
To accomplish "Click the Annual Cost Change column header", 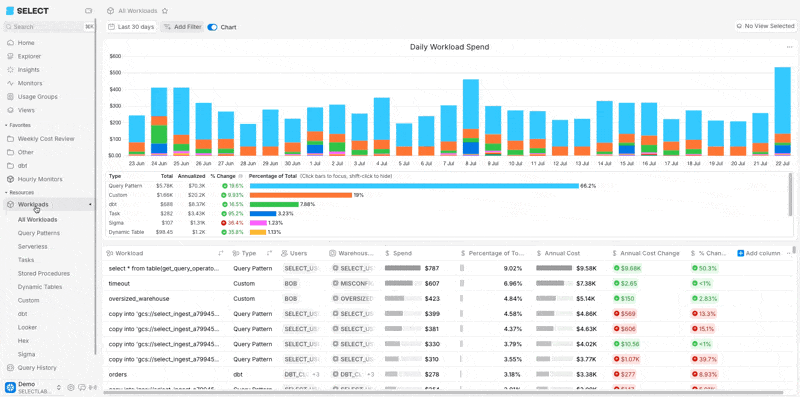I will click(646, 253).
